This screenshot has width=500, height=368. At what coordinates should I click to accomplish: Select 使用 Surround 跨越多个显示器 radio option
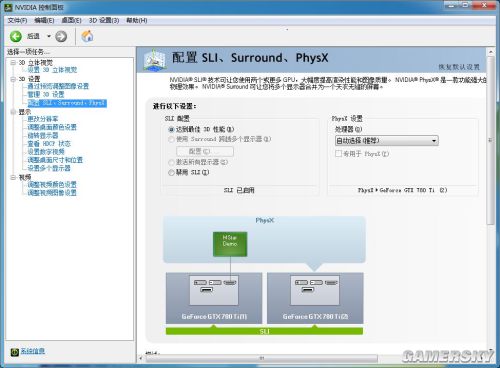[172, 139]
